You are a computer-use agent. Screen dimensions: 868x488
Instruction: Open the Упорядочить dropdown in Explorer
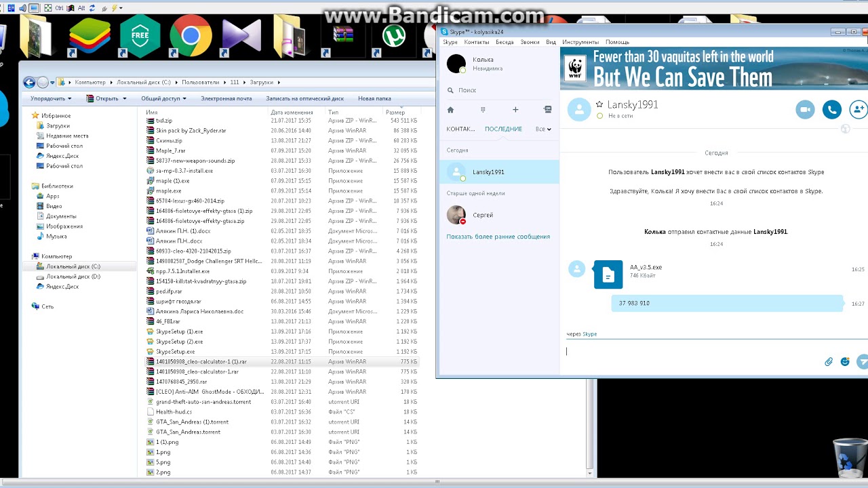(x=52, y=98)
